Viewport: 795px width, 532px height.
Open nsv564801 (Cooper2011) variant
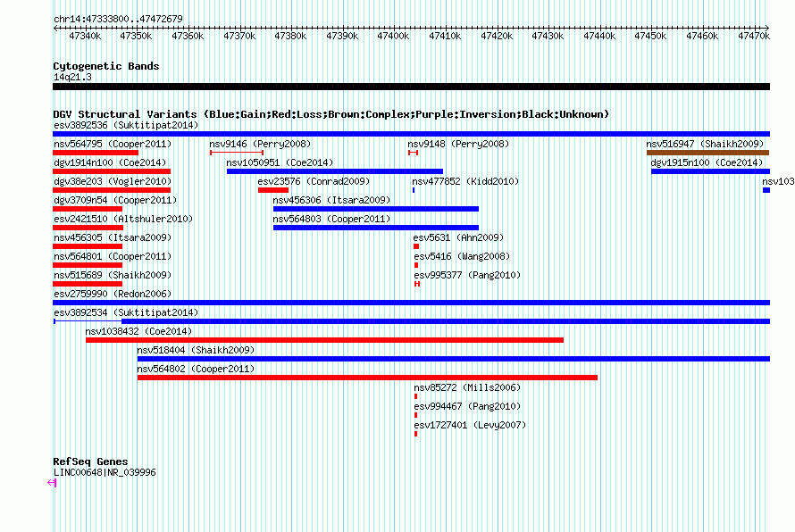coord(113,256)
